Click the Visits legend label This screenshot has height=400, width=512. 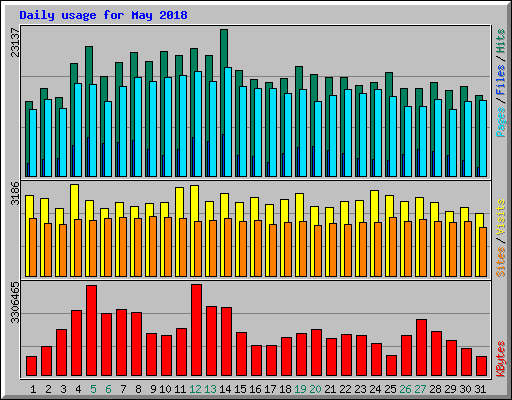[501, 217]
